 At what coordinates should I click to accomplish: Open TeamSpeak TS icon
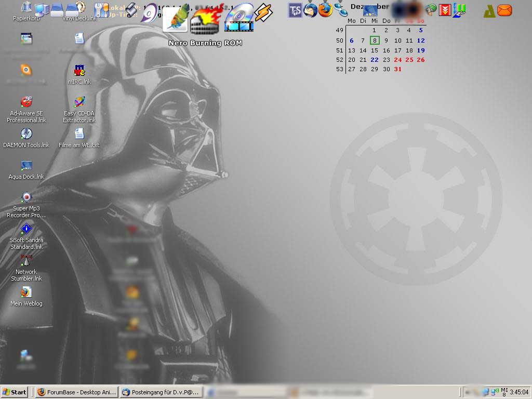295,10
